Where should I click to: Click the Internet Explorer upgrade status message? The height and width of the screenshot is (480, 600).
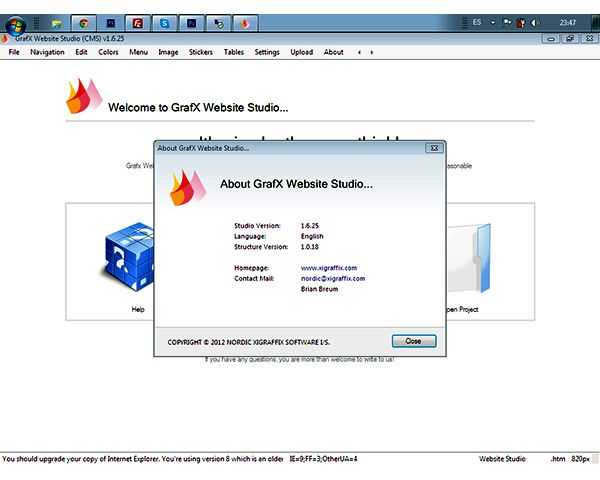(x=143, y=459)
